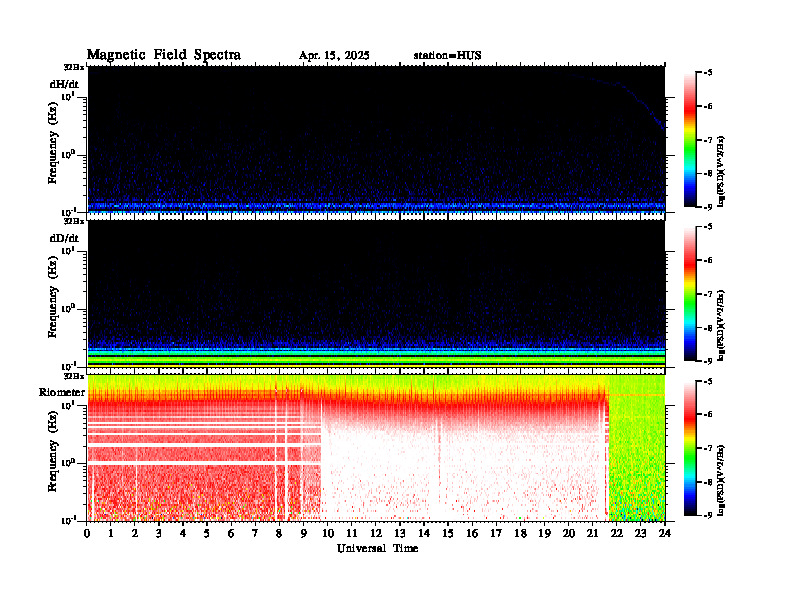This screenshot has height=612, width=792.
Task: Click hour 6 on time axis
Action: point(231,533)
